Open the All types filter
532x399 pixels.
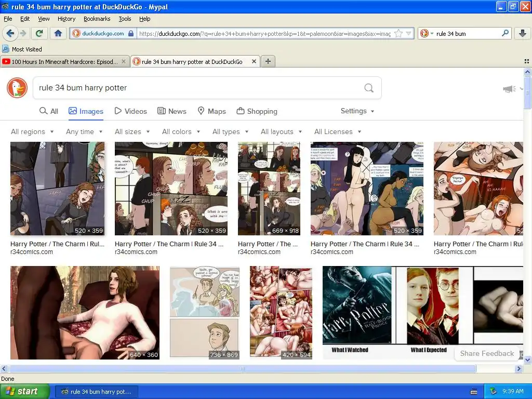[x=230, y=131]
